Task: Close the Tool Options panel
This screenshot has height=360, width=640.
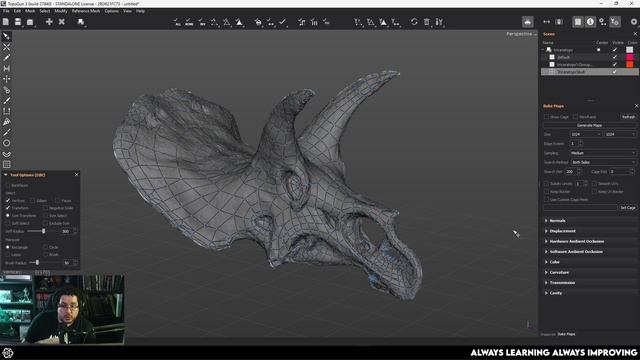Action: (76, 175)
